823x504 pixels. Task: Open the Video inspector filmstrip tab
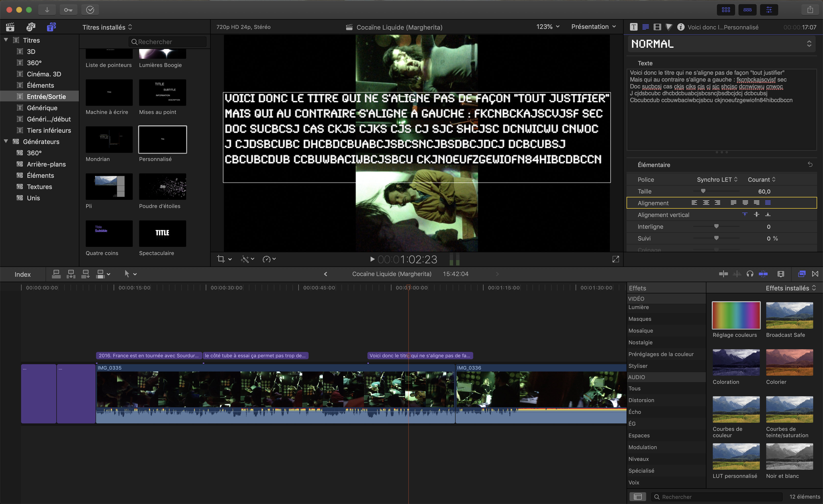pos(657,27)
